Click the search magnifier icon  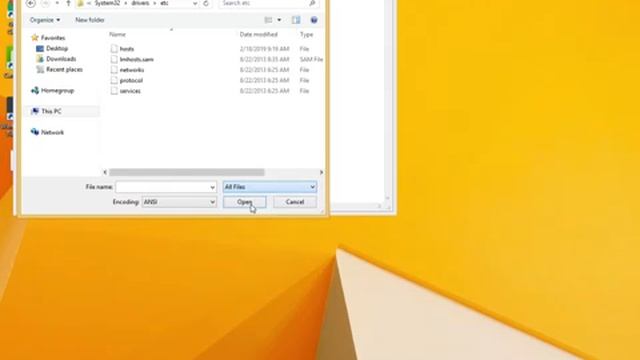[312, 3]
